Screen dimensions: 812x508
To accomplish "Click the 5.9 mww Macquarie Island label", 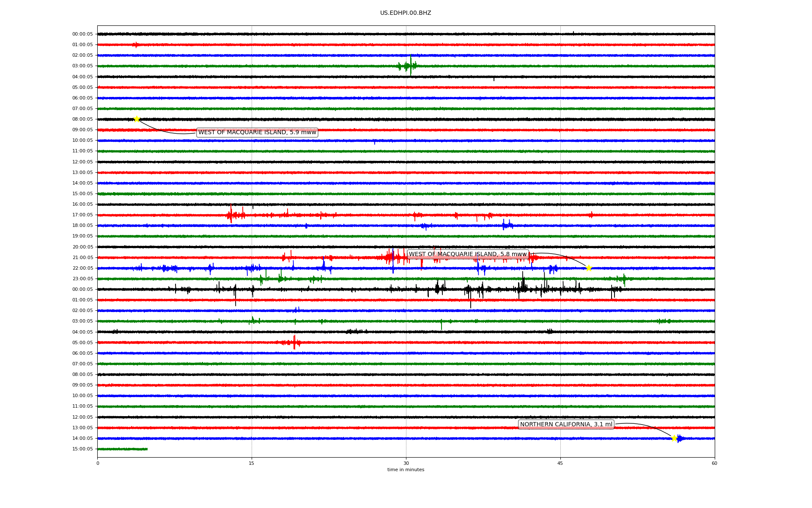I will [x=257, y=133].
